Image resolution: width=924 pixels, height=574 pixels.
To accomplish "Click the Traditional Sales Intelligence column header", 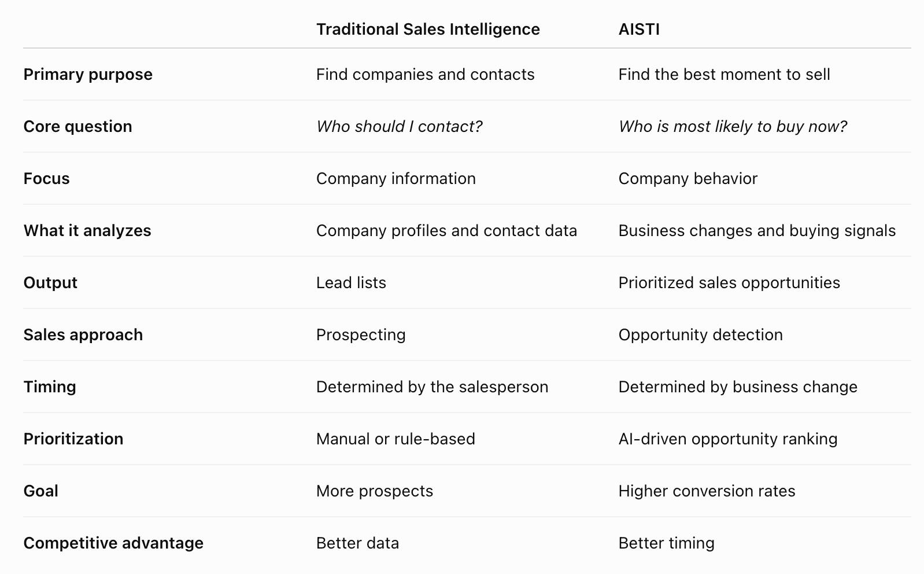I will point(428,29).
